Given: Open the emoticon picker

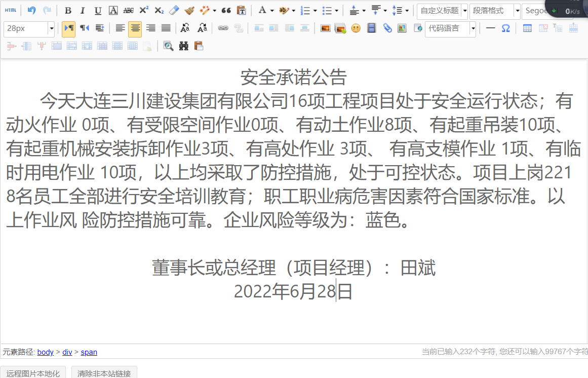Looking at the screenshot, I should click(356, 28).
